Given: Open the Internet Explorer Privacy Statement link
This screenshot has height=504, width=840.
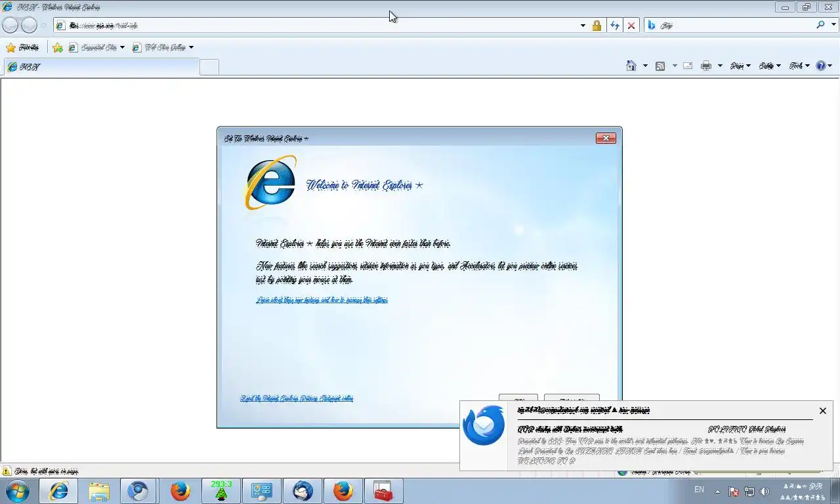Looking at the screenshot, I should click(x=297, y=398).
